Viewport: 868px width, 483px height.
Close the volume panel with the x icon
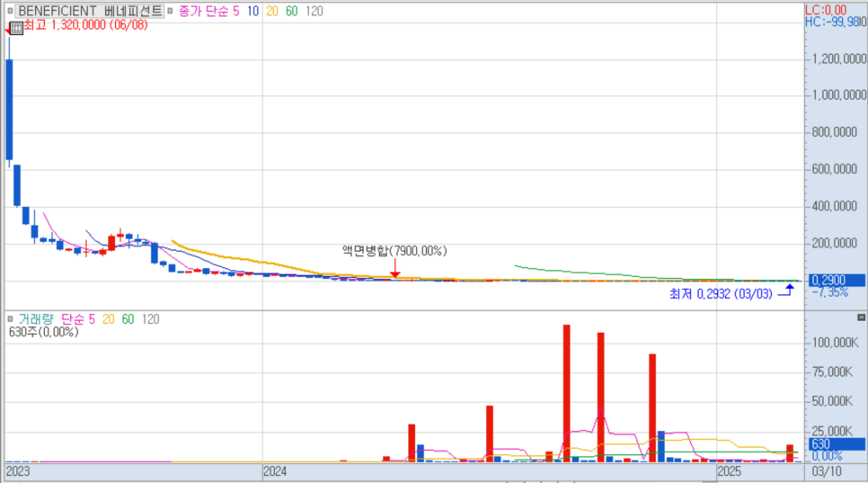point(861,318)
